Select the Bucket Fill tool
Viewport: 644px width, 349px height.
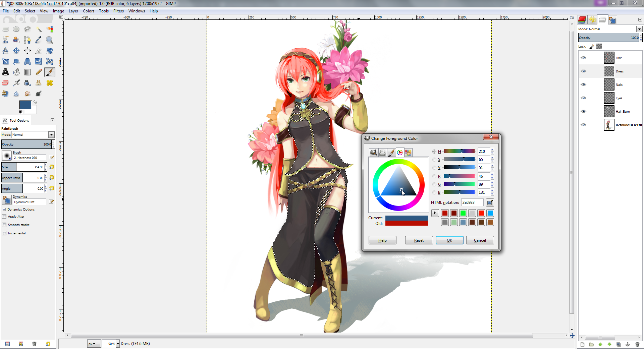(x=16, y=72)
